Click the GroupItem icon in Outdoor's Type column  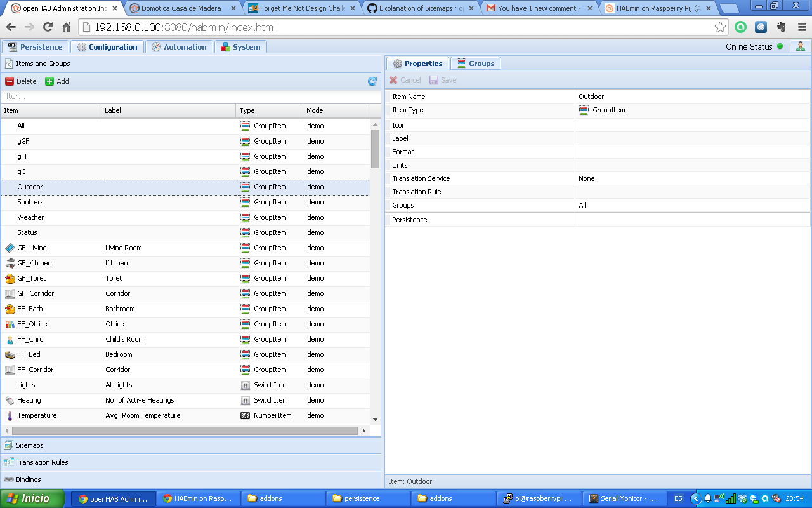[x=244, y=187]
